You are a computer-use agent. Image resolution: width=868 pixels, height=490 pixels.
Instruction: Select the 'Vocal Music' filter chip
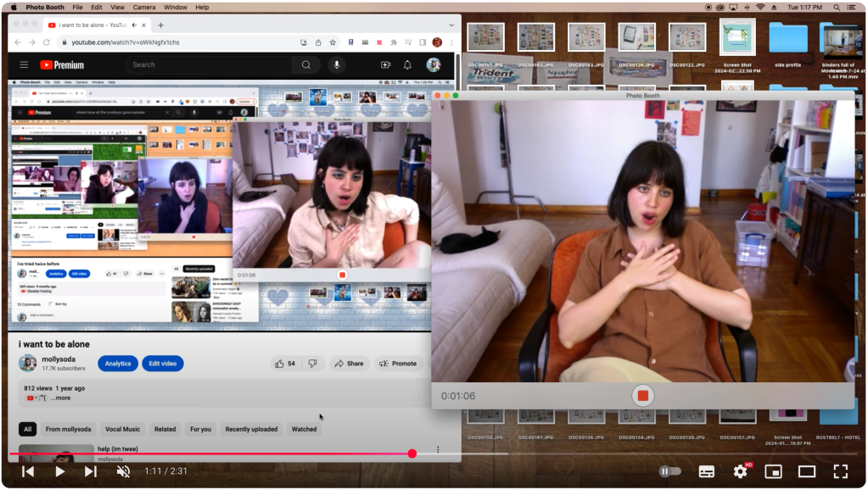pyautogui.click(x=122, y=429)
